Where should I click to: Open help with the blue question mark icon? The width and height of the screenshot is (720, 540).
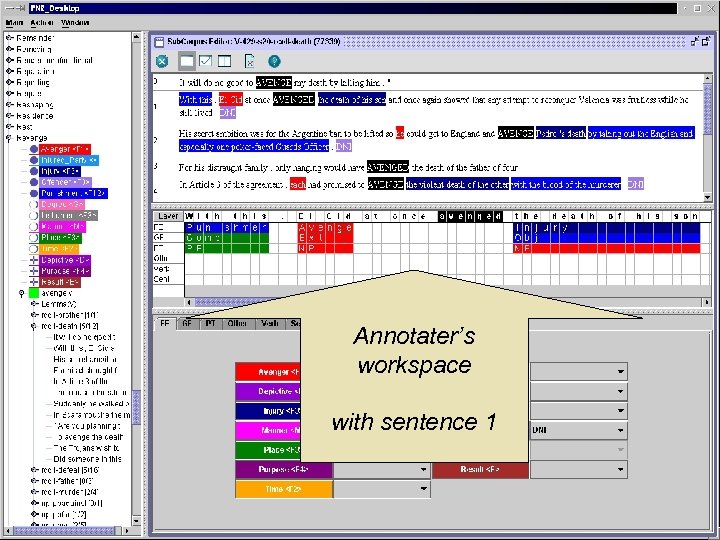pos(274,61)
